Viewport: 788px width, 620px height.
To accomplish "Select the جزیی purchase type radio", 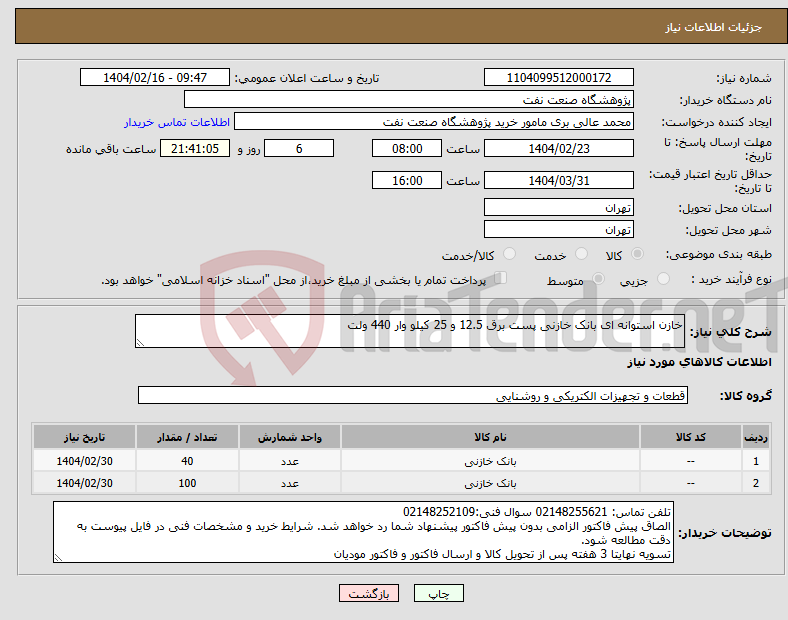I will [663, 278].
